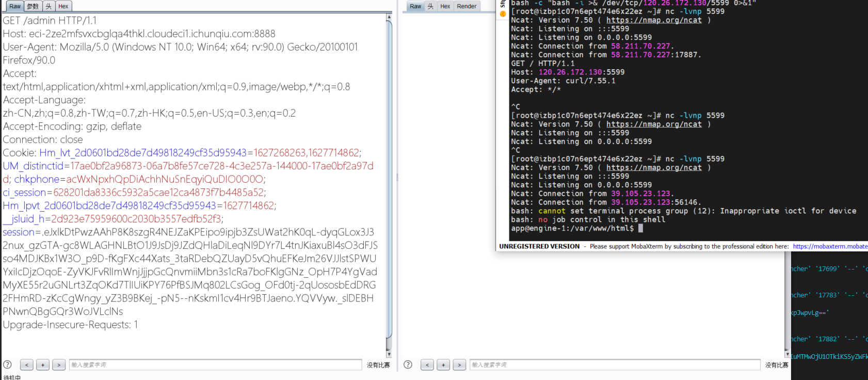Screen dimensions: 868x380
Task: Click the Host header line in the request
Action: tap(139, 34)
